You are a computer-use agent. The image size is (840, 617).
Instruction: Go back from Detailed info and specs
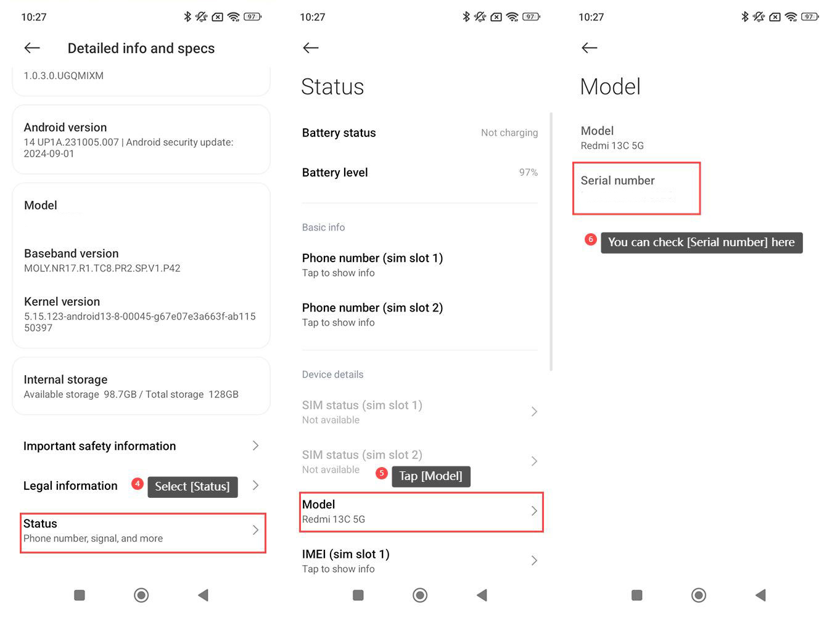coord(32,48)
